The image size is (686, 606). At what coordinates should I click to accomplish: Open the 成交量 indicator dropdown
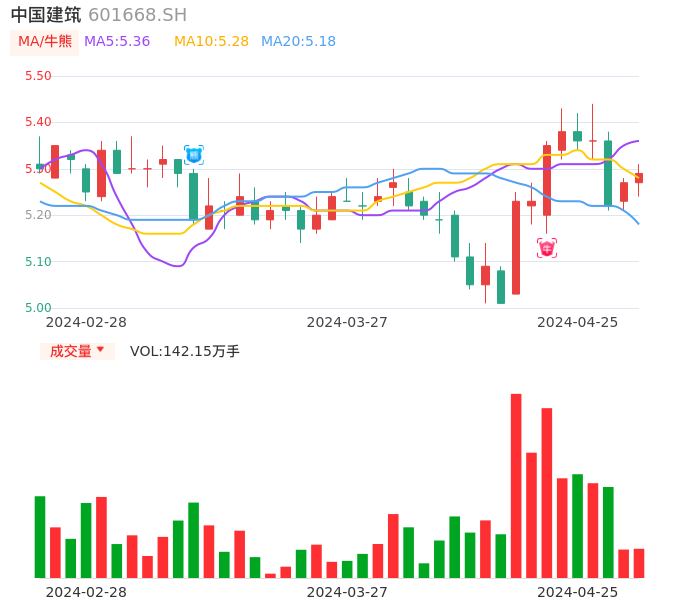coord(77,351)
